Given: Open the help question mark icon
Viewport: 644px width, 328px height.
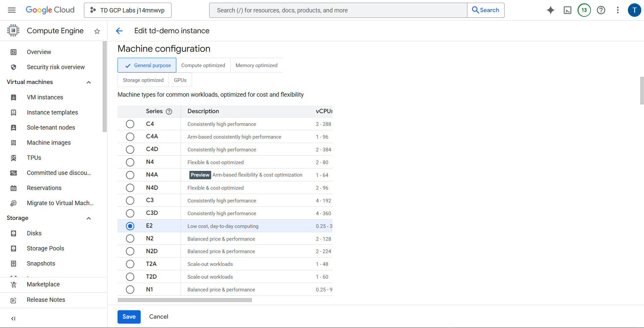Looking at the screenshot, I should click(601, 10).
